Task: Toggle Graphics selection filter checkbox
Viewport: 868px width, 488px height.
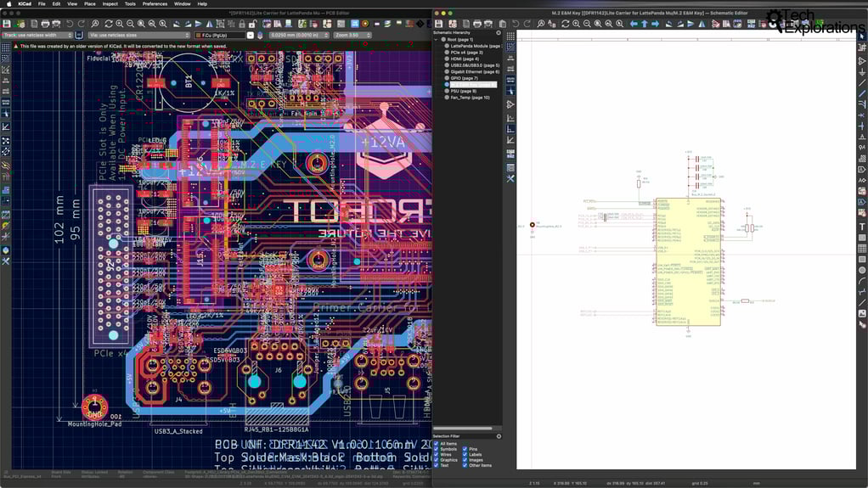Action: click(437, 460)
